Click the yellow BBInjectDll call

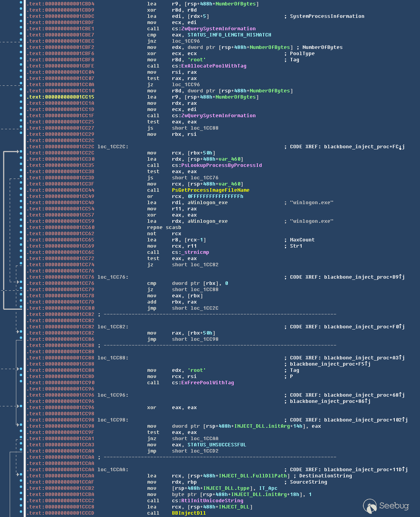pyautogui.click(x=189, y=513)
